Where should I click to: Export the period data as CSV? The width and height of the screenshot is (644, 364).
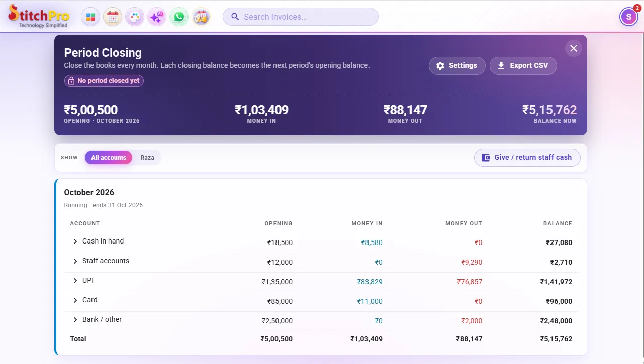click(x=523, y=66)
